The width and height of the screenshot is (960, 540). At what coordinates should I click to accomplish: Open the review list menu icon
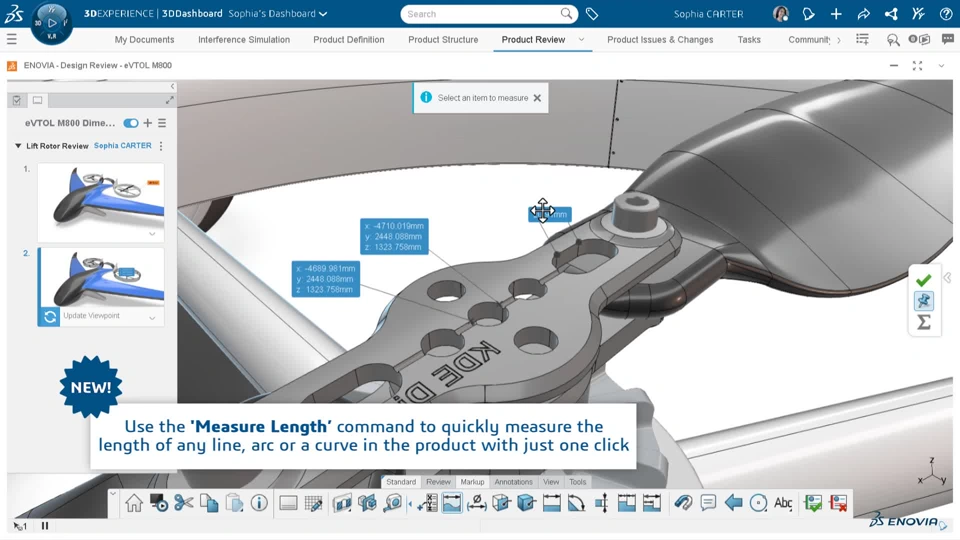pyautogui.click(x=162, y=123)
